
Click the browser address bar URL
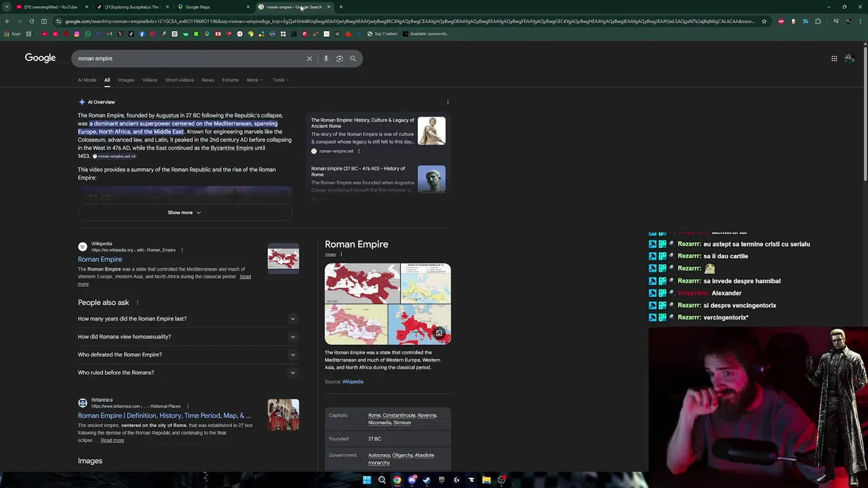coord(410,21)
